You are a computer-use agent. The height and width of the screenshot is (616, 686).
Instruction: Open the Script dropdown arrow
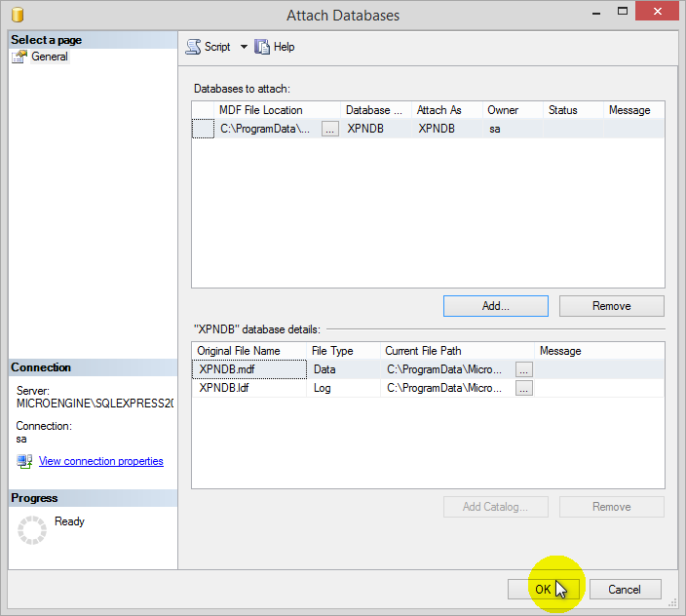pyautogui.click(x=244, y=47)
